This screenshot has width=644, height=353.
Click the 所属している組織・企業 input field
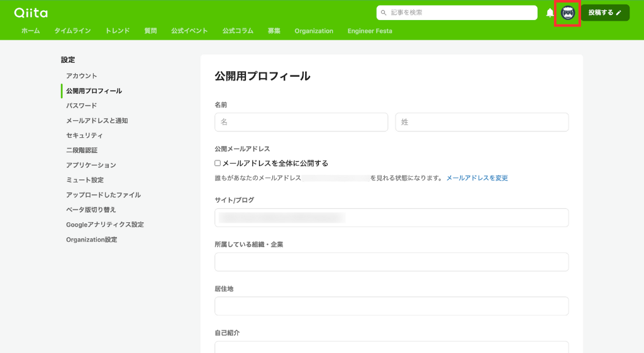coord(391,262)
